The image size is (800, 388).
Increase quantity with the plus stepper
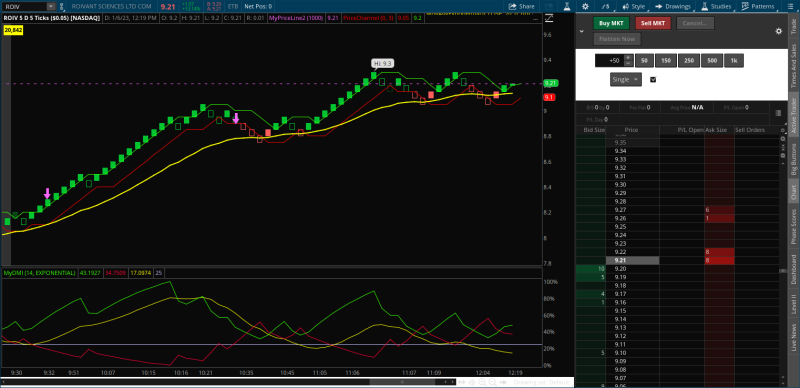coord(628,58)
